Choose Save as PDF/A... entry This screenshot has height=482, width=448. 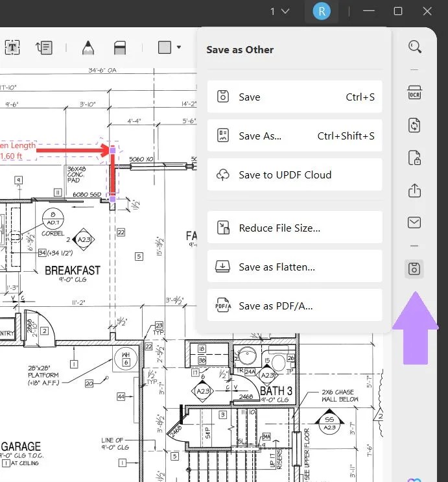click(295, 306)
